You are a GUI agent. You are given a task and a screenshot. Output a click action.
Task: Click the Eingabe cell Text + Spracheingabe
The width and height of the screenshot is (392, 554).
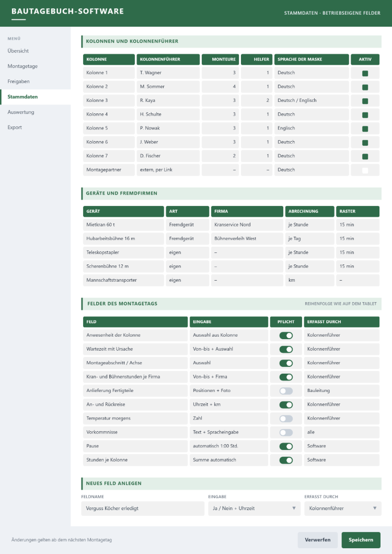tap(229, 432)
